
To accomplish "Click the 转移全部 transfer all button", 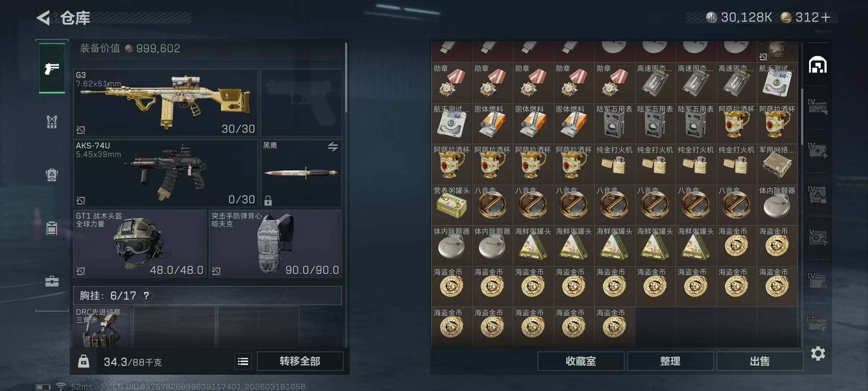I will (x=300, y=361).
